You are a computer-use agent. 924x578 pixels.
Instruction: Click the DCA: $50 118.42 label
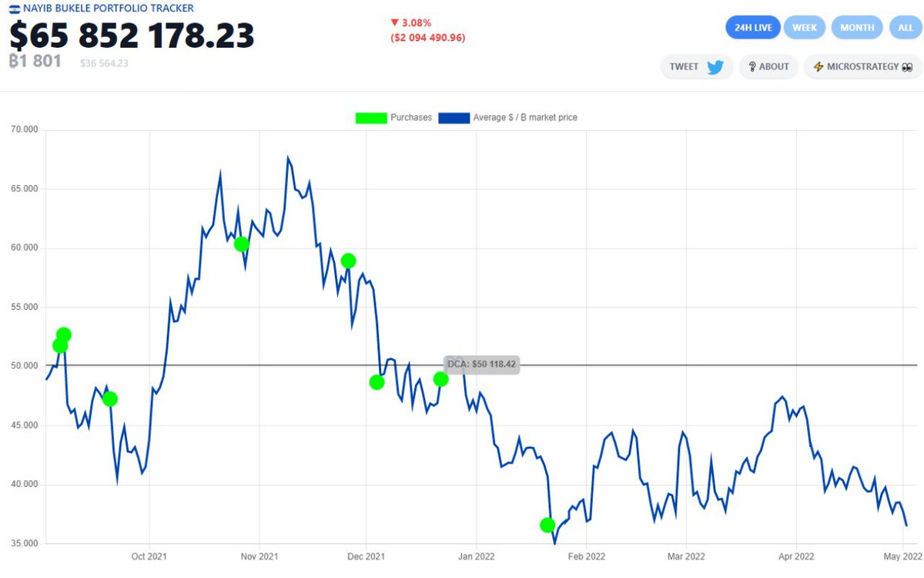[481, 365]
